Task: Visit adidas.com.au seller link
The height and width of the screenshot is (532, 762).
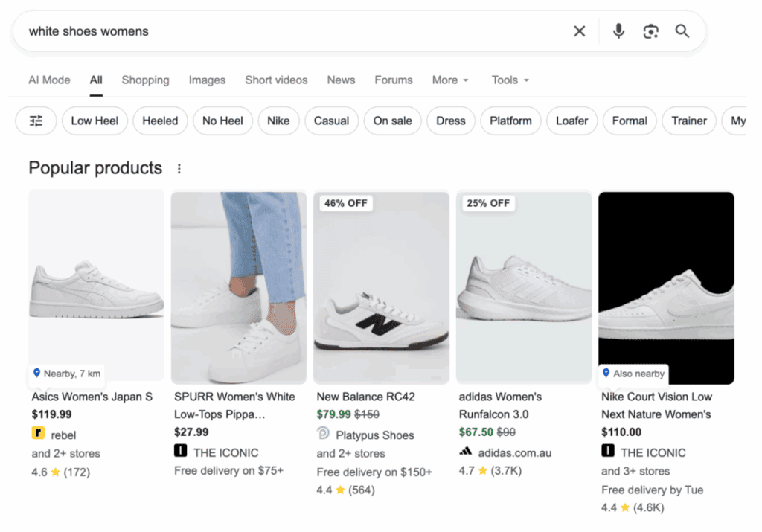Action: pos(515,452)
